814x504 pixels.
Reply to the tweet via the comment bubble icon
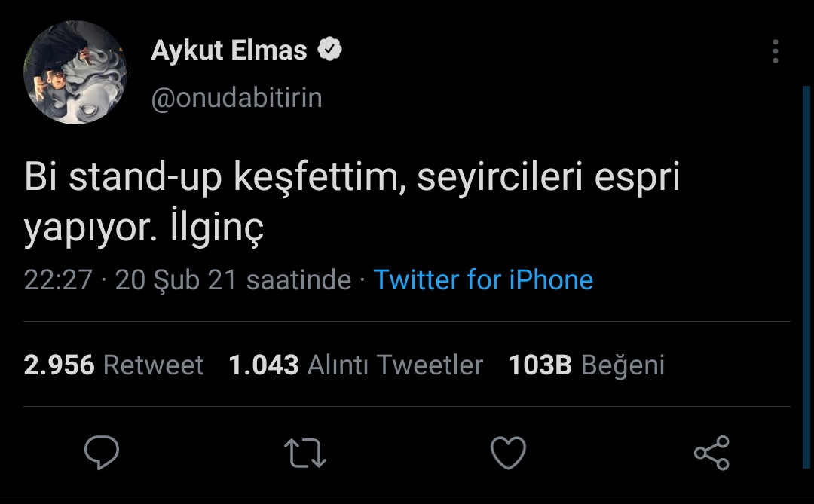click(102, 453)
